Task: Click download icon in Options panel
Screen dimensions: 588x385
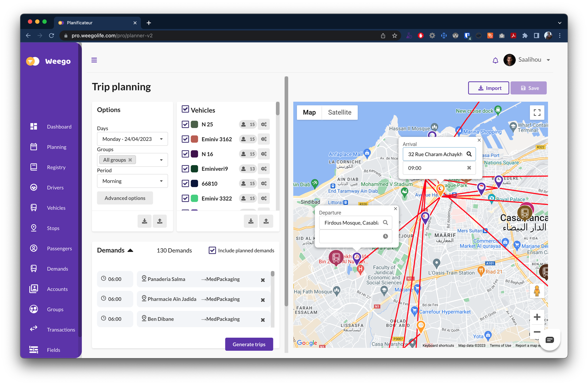Action: [144, 221]
